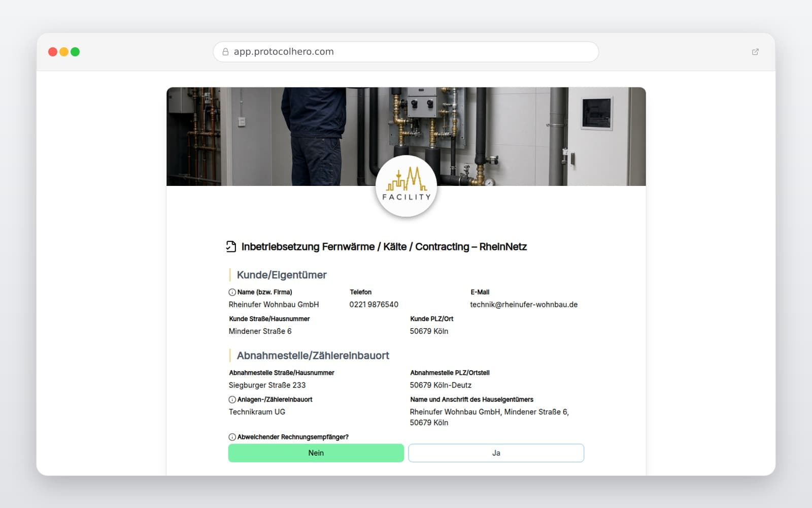Click the customer value 50679 Köln
The image size is (812, 508).
429,331
